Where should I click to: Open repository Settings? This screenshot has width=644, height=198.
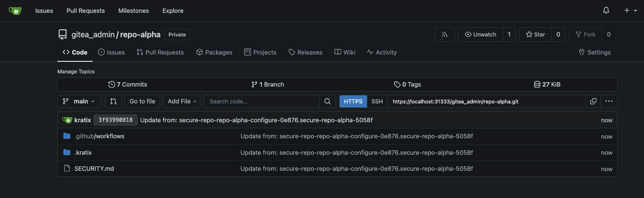595,52
